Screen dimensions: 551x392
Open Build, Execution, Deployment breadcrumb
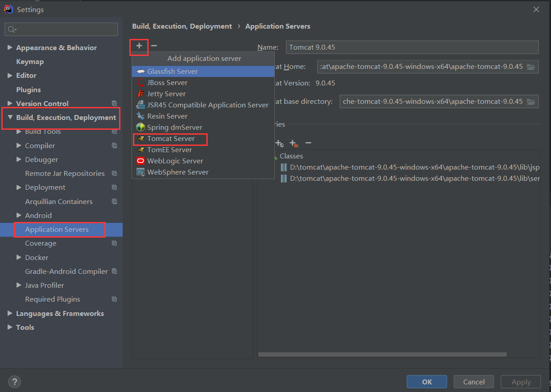pos(182,26)
